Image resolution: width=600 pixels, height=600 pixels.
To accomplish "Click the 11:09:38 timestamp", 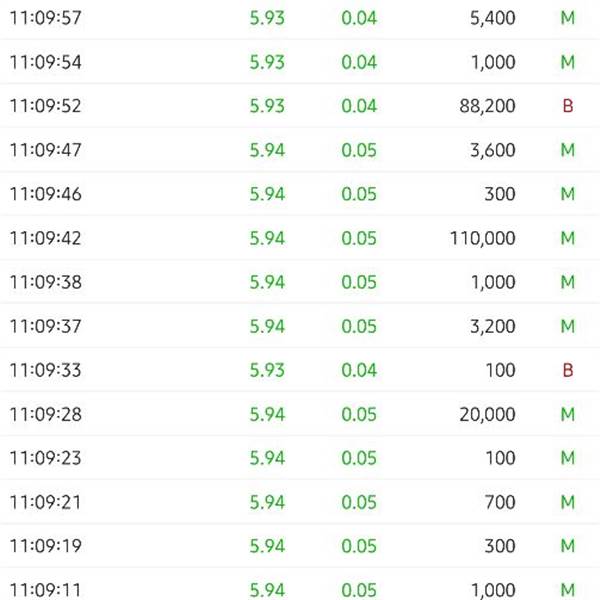I will (x=46, y=282).
